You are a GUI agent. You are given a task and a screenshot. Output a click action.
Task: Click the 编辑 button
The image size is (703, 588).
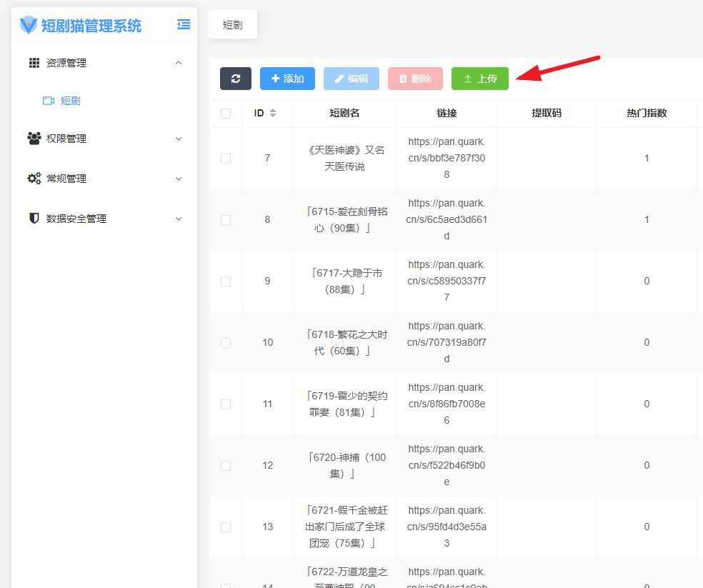click(351, 79)
